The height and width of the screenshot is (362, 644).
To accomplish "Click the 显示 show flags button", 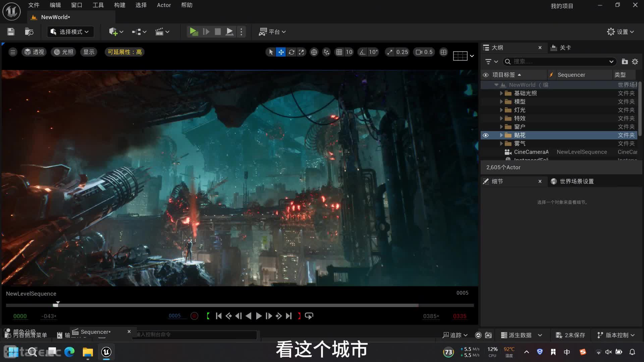I will [x=89, y=52].
